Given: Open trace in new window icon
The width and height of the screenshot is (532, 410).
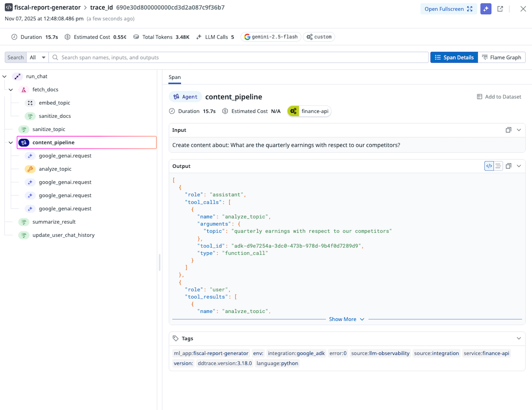Looking at the screenshot, I should pyautogui.click(x=500, y=9).
